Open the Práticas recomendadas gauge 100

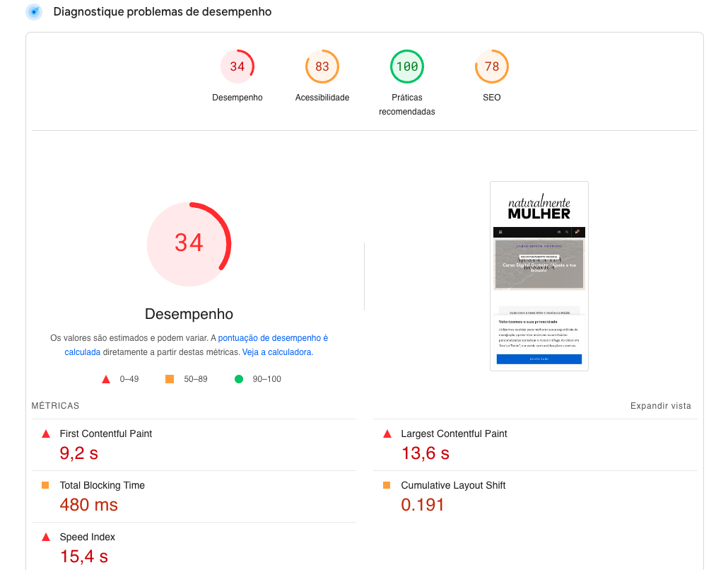click(x=407, y=66)
